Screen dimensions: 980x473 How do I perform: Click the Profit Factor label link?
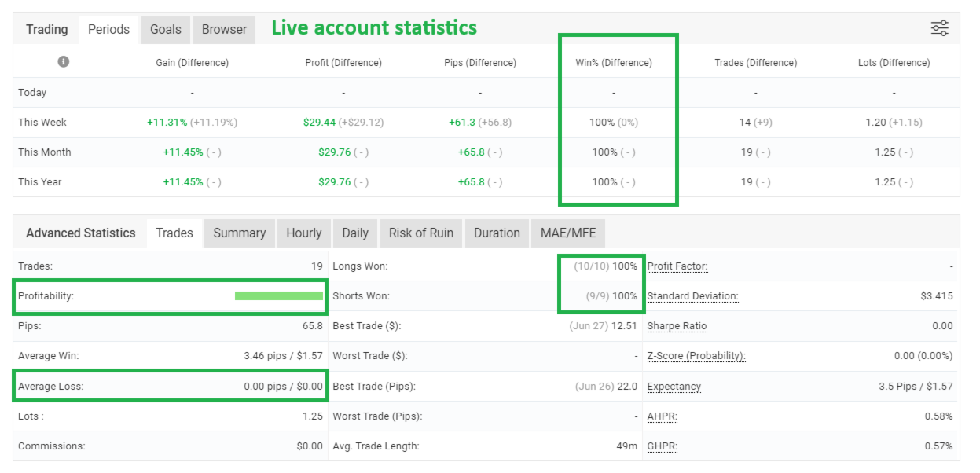click(x=677, y=266)
